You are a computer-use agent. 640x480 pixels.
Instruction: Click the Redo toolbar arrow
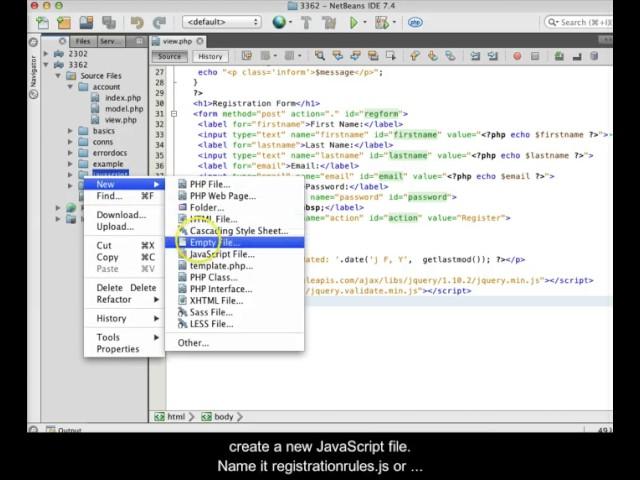pyautogui.click(x=159, y=22)
